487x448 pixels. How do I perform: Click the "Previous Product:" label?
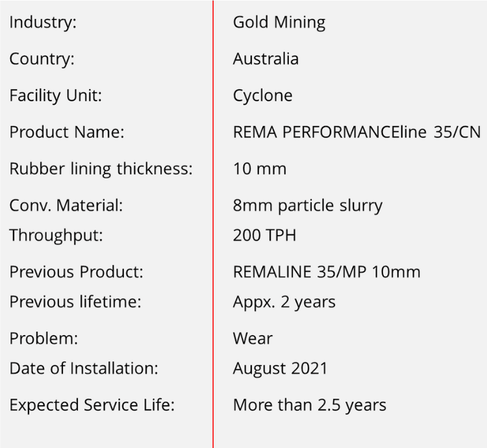point(76,271)
